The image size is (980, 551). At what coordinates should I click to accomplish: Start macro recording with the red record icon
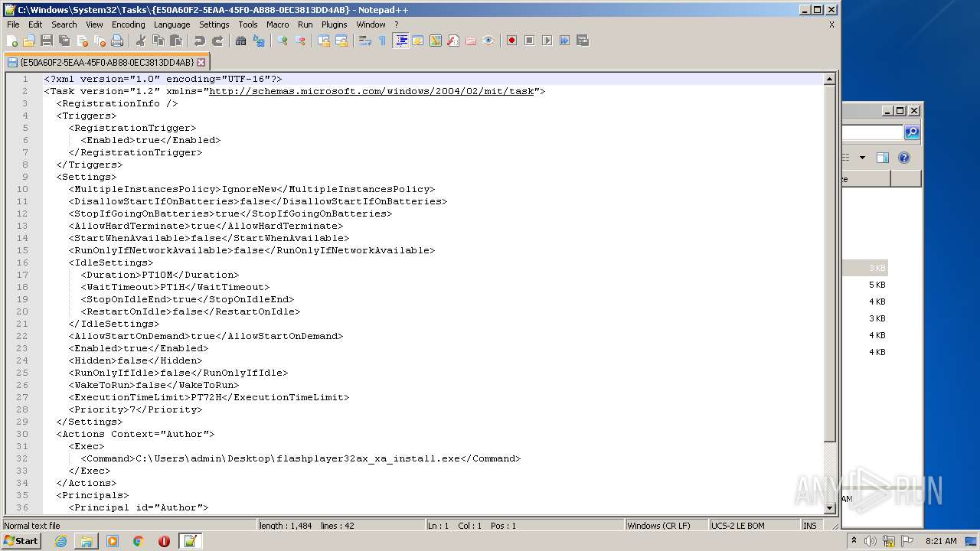pos(511,41)
